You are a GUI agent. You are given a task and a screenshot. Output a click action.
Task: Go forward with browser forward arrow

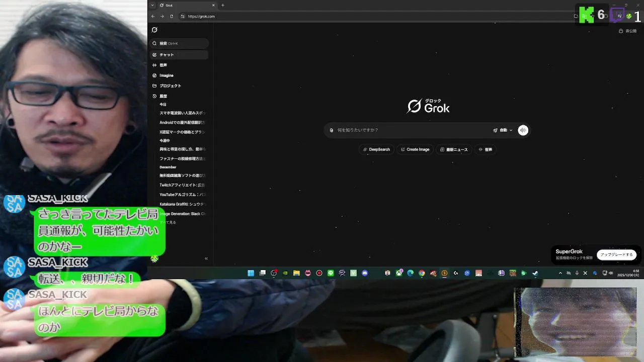[x=162, y=16]
